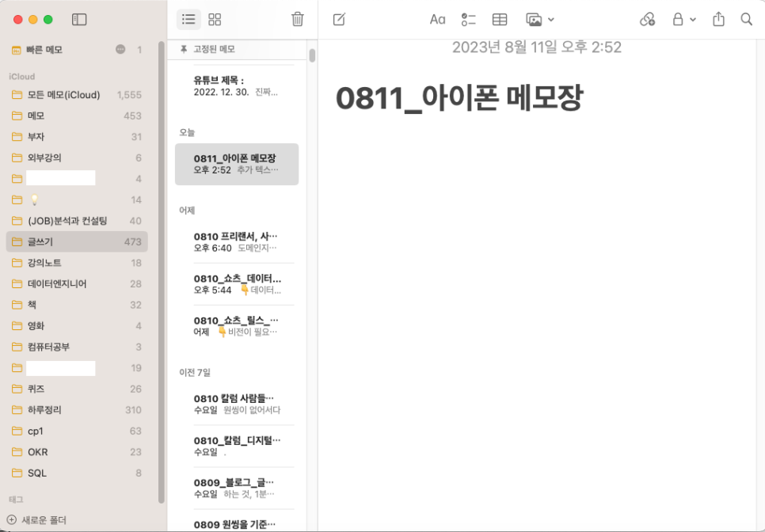765x532 pixels.
Task: Click the notes list scrollbar thumb
Action: tap(312, 55)
